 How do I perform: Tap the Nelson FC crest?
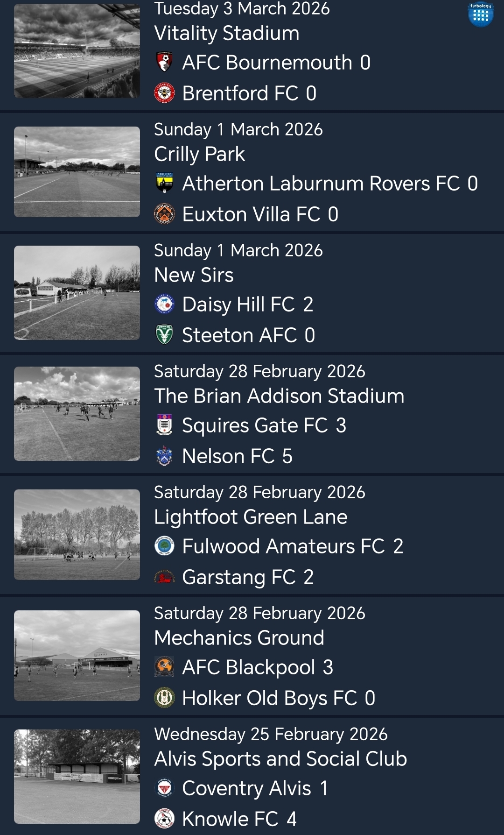pos(164,456)
